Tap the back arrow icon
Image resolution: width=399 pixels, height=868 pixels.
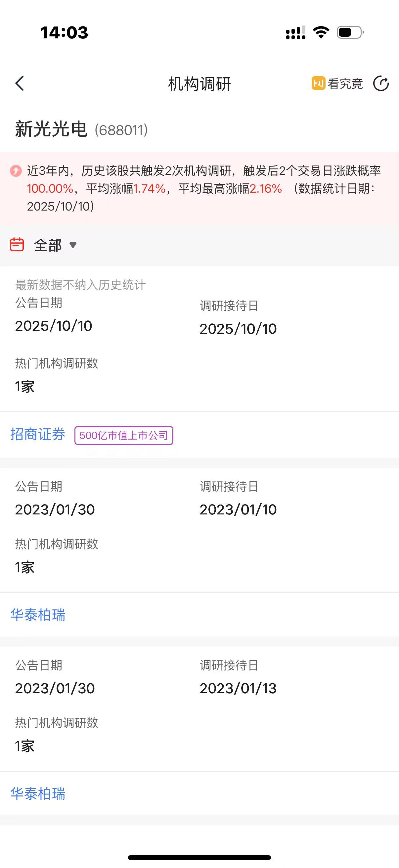(x=20, y=83)
